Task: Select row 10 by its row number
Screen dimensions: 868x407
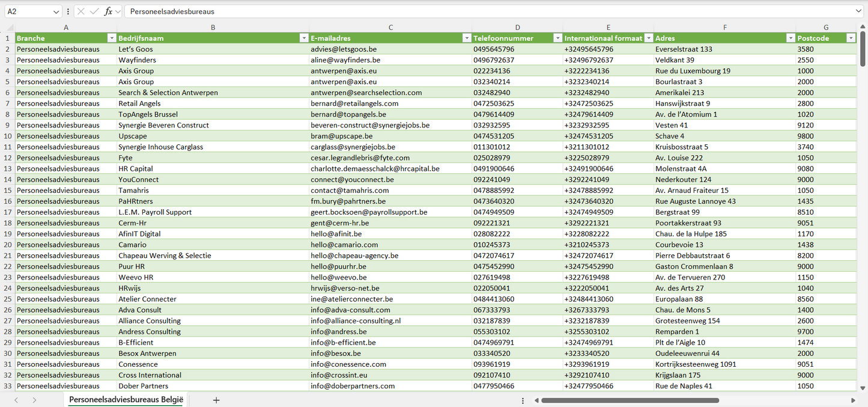Action: pos(8,136)
